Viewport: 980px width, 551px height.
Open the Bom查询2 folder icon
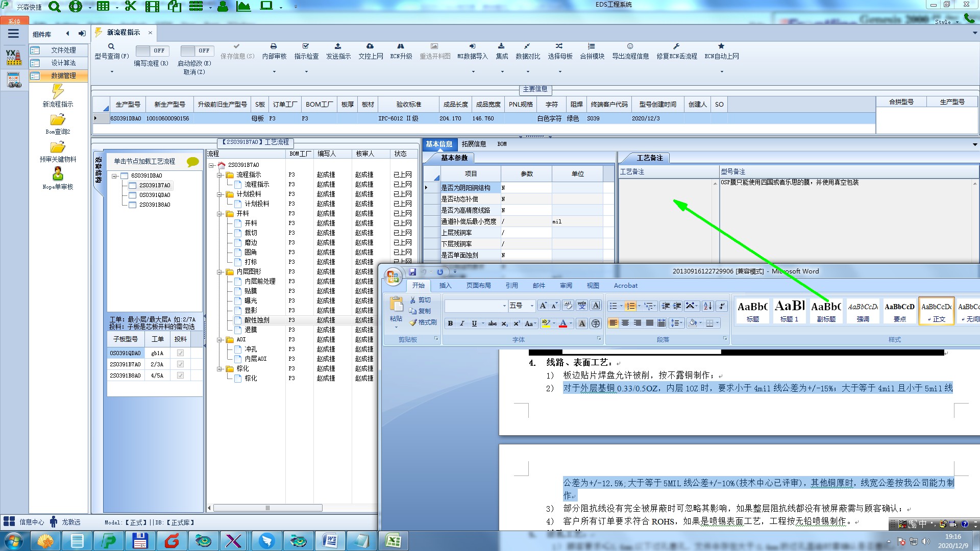click(58, 120)
